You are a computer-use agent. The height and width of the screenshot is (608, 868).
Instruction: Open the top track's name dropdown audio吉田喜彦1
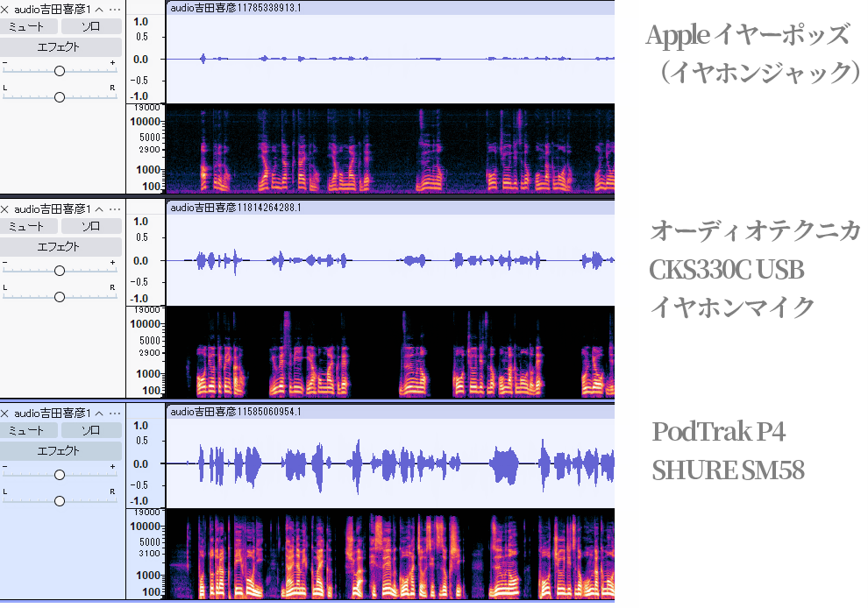52,10
